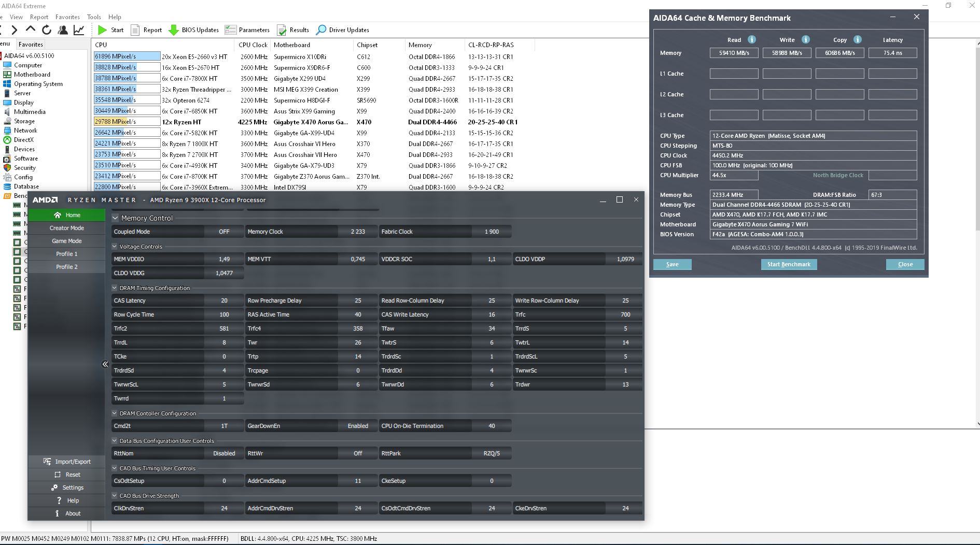The width and height of the screenshot is (980, 545).
Task: Select Profile 1 in Ryzen Master
Action: pos(67,254)
